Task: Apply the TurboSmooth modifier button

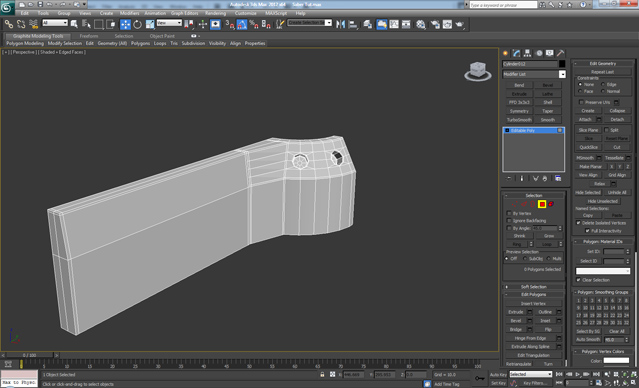Action: tap(519, 120)
